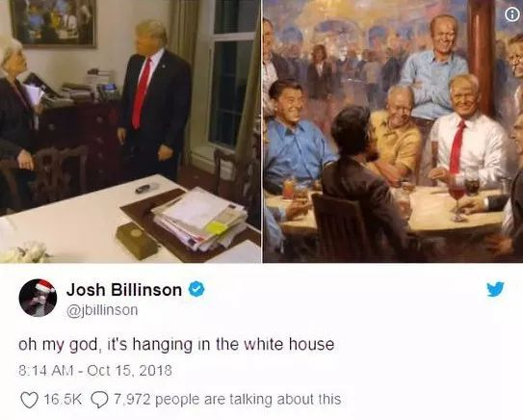Click the 8:14 AM - Oct 15, 2018 timestamp
This screenshot has height=420, width=523.
pos(95,371)
